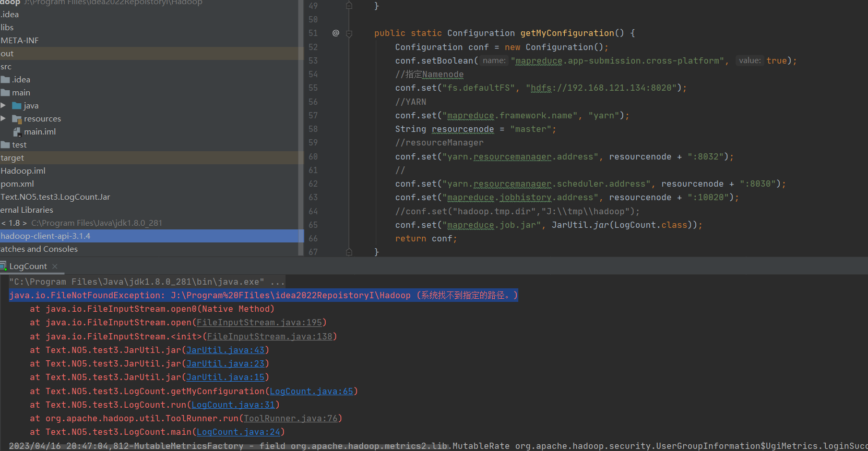
Task: Click the java source folder icon
Action: [x=17, y=106]
